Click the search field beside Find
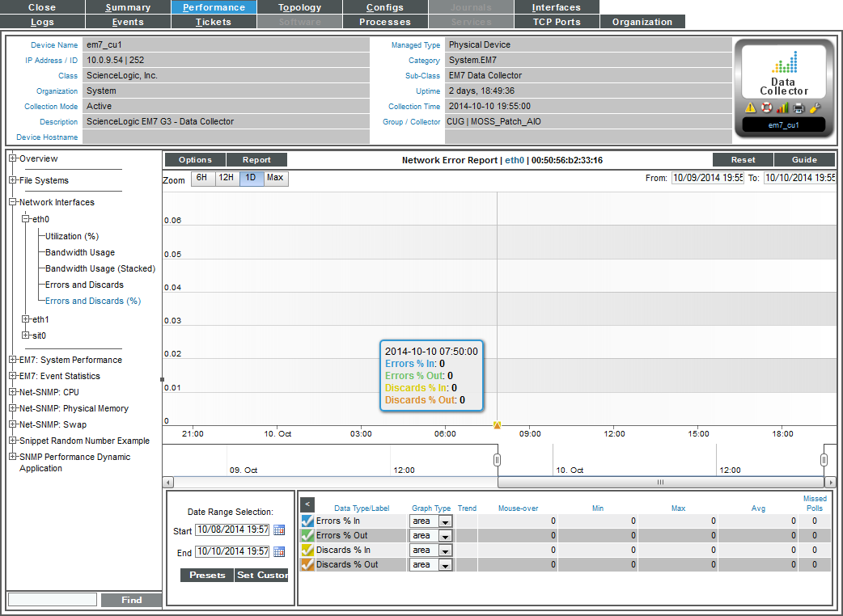The width and height of the screenshot is (843, 616). pyautogui.click(x=53, y=599)
